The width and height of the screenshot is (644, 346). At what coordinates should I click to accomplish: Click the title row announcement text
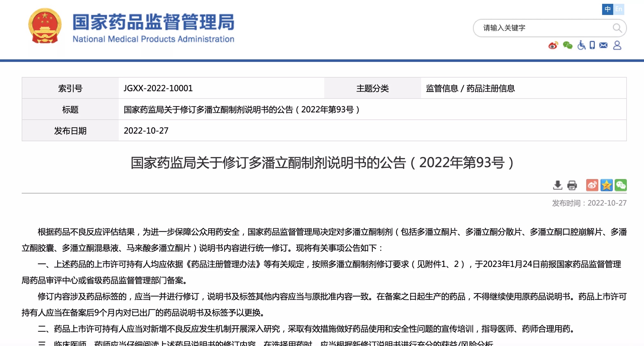tap(242, 110)
